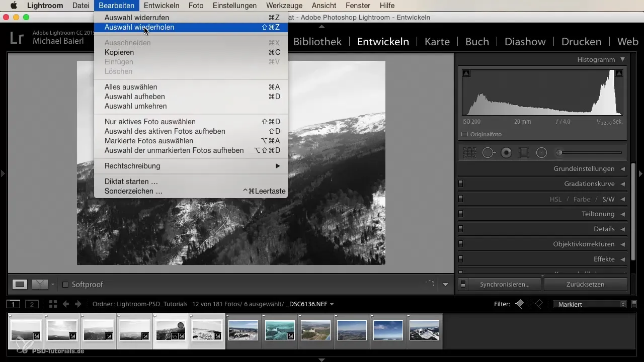Hide the filmstrip with bottom arrow

322,359
